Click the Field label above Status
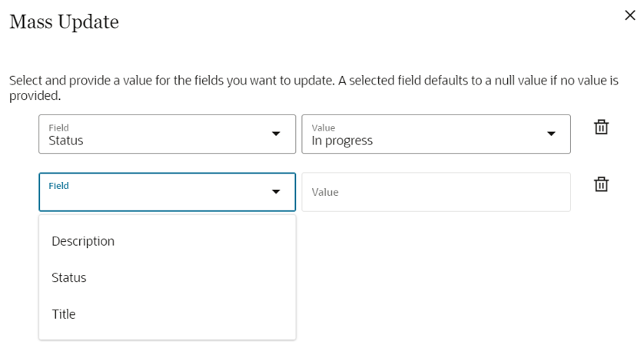 click(58, 128)
